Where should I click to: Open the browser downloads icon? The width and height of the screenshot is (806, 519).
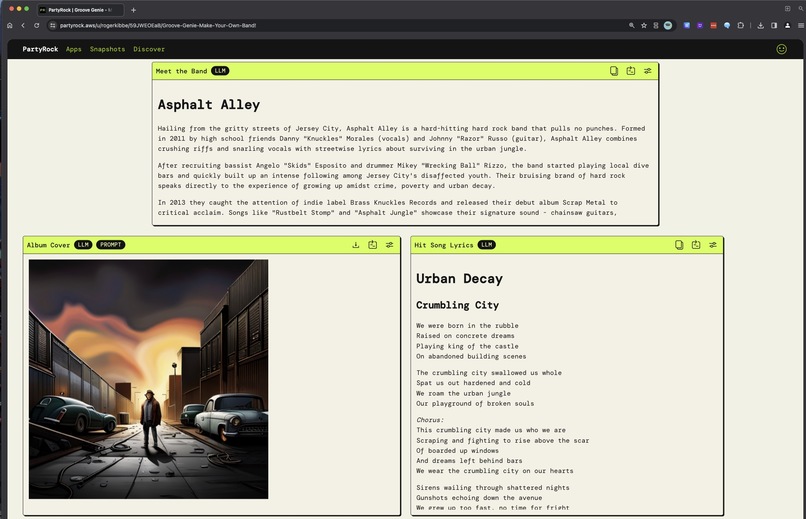pos(761,25)
